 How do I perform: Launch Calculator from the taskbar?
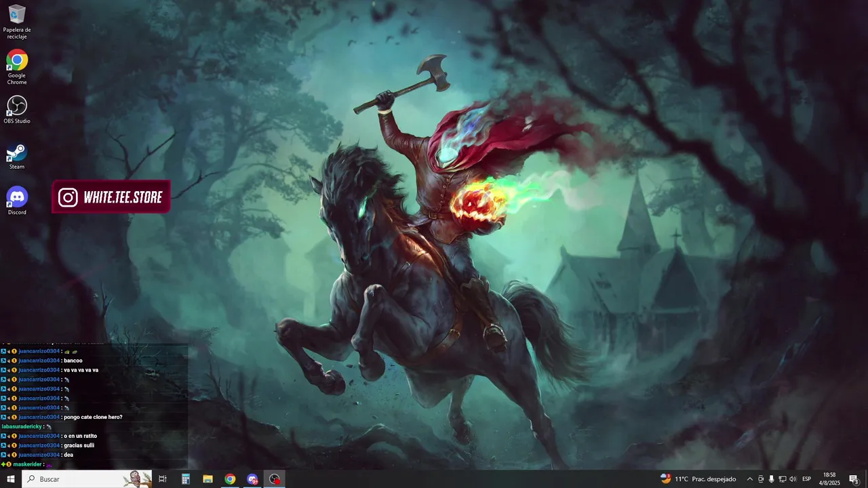pyautogui.click(x=185, y=479)
